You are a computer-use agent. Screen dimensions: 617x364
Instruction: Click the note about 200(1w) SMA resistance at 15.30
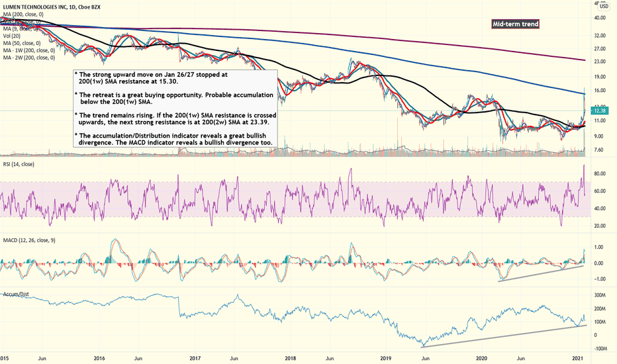151,78
